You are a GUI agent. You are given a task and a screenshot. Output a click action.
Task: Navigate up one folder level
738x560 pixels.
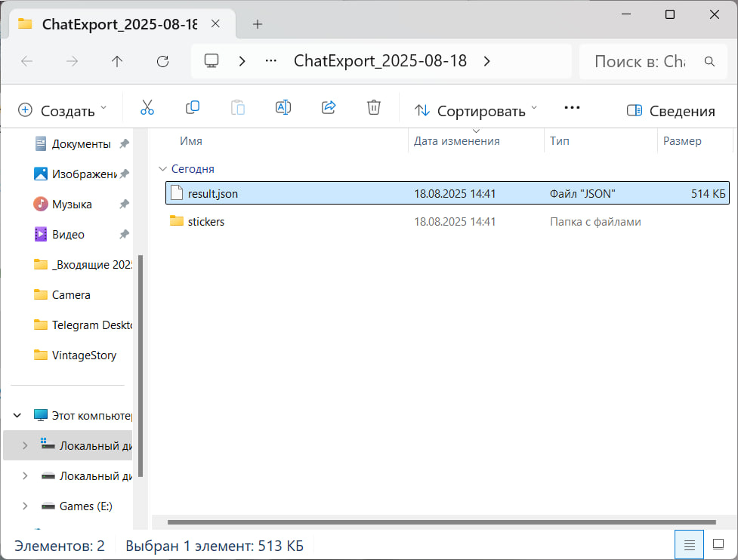tap(117, 61)
